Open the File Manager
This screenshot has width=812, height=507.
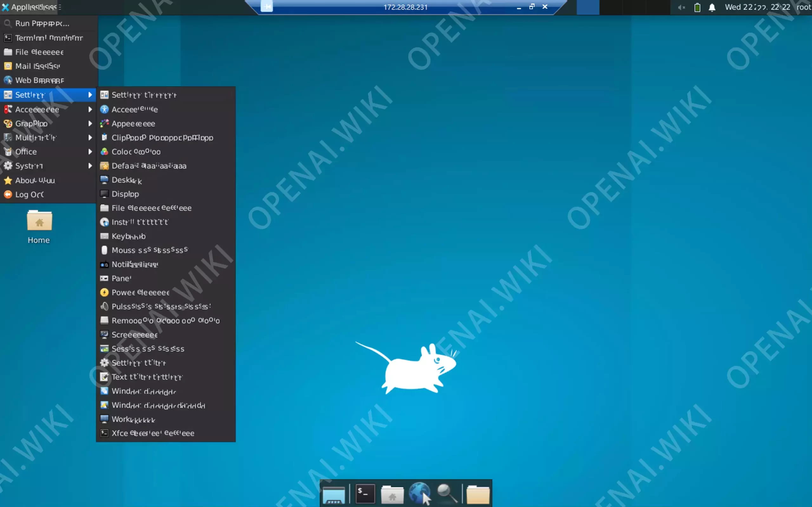[39, 52]
